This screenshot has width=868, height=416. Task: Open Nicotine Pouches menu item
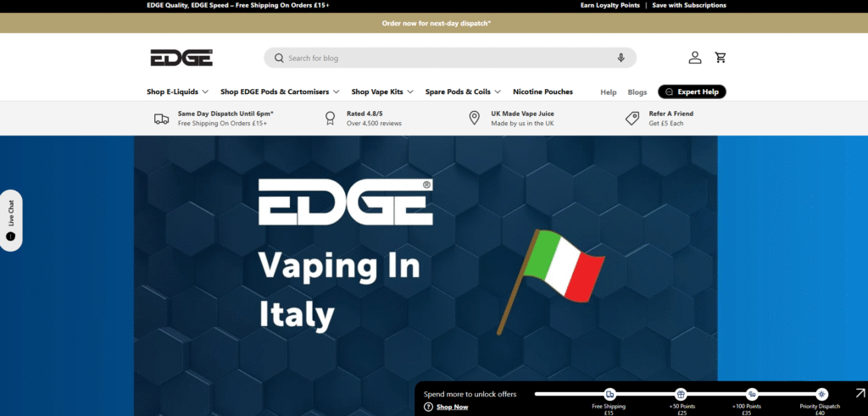(x=543, y=92)
